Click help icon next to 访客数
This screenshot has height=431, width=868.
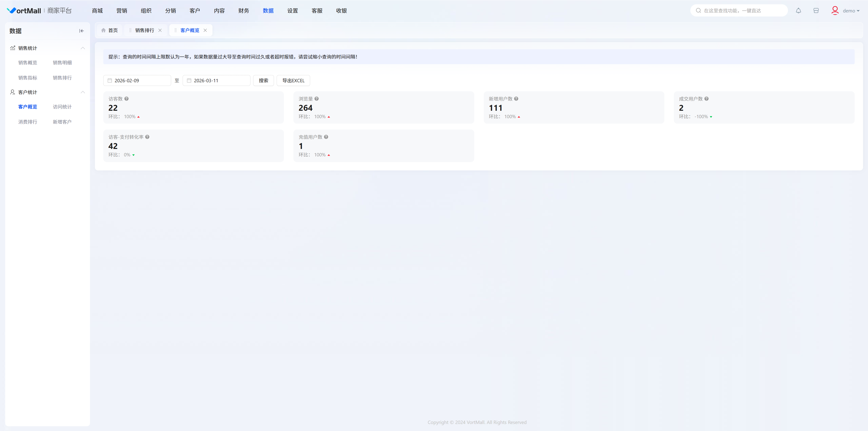click(126, 99)
